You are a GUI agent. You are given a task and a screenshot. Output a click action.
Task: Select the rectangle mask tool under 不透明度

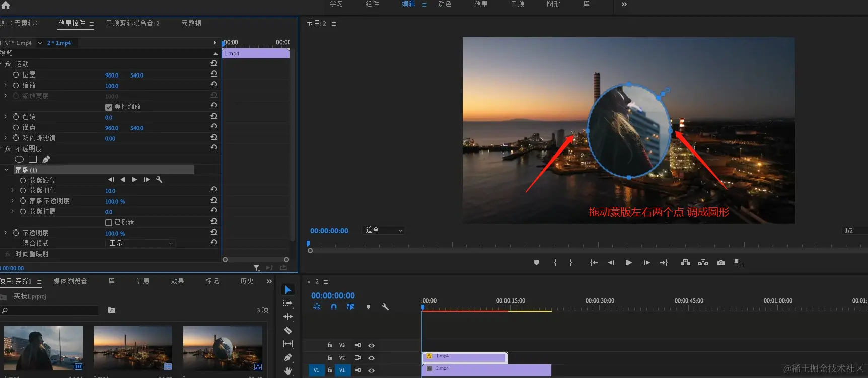pos(33,159)
